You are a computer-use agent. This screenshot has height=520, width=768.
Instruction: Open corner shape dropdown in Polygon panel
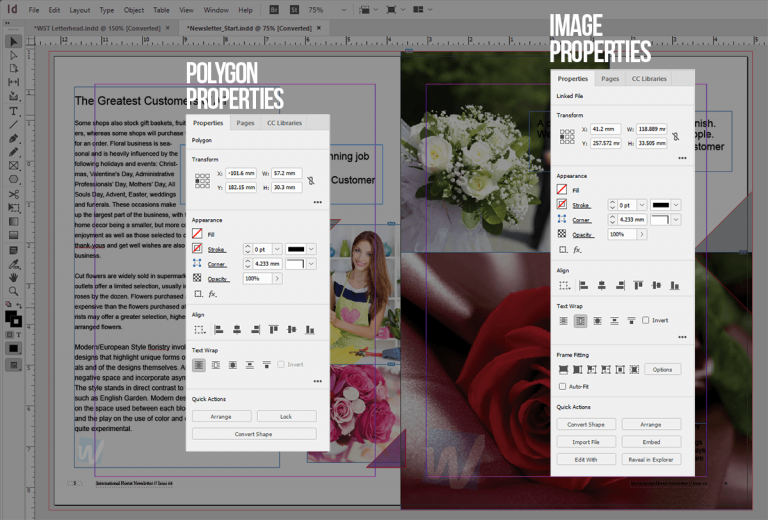(312, 264)
